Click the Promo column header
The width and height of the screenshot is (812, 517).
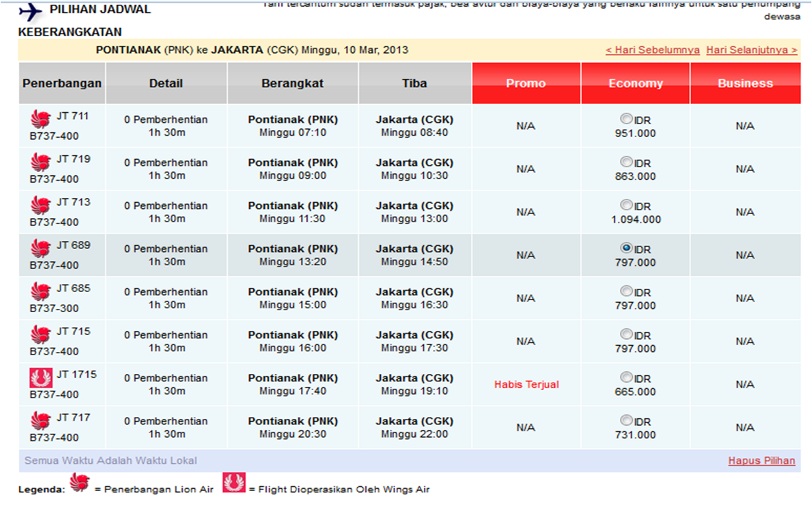coord(526,83)
